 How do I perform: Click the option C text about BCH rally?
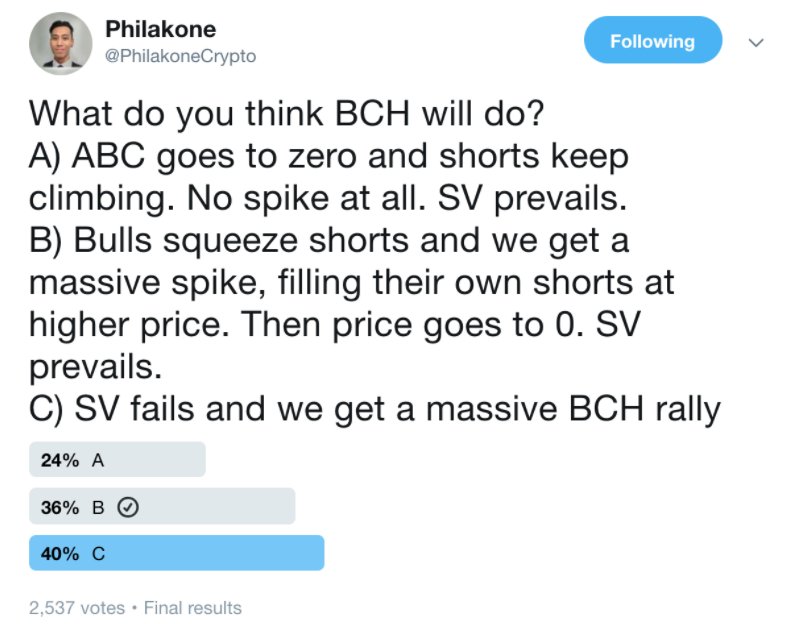(375, 409)
